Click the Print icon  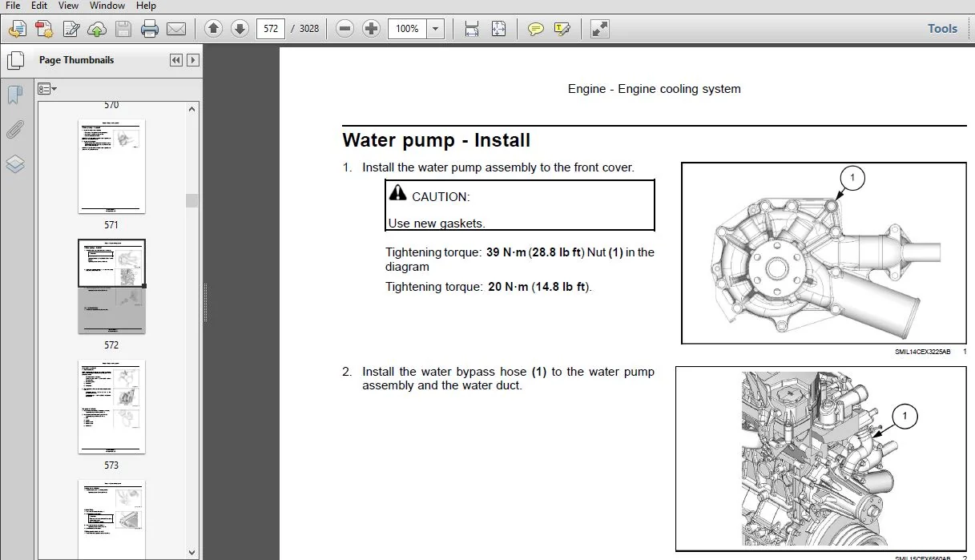pyautogui.click(x=150, y=30)
